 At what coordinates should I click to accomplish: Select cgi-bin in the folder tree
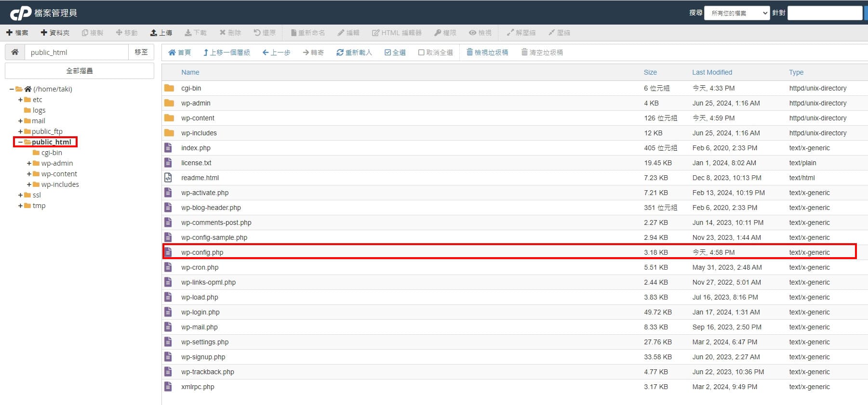(x=51, y=153)
